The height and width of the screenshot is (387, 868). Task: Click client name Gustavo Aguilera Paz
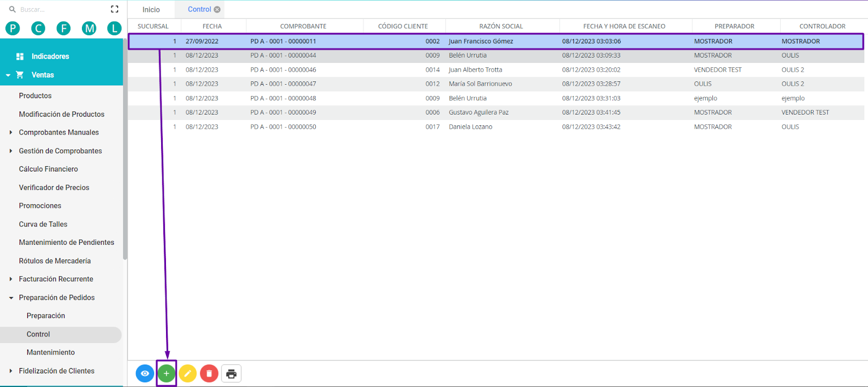pyautogui.click(x=478, y=112)
